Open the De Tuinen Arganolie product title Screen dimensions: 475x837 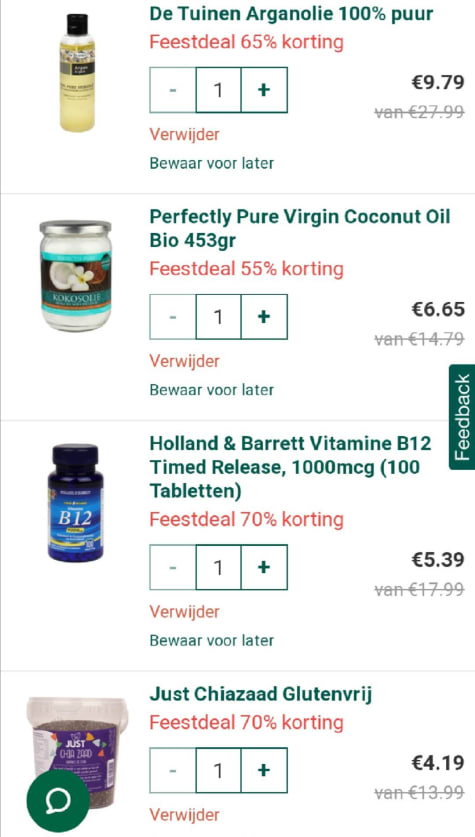click(x=291, y=14)
